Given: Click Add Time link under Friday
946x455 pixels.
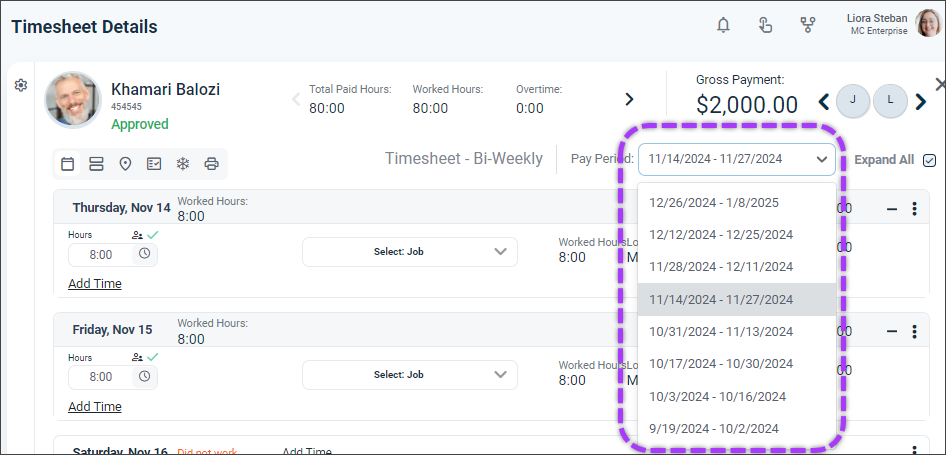Looking at the screenshot, I should pyautogui.click(x=95, y=407).
